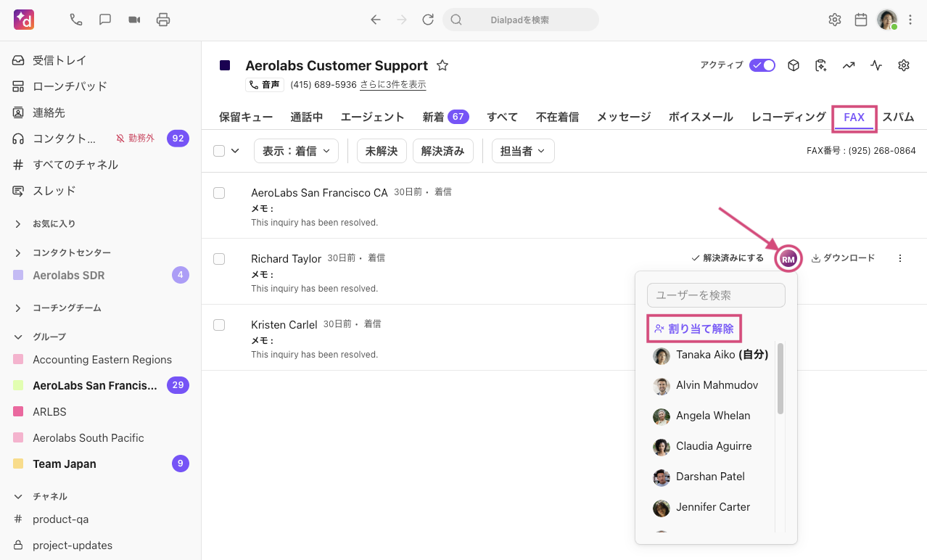Open the 表示：着信 filter dropdown
Screen dimensions: 927x560
point(296,151)
